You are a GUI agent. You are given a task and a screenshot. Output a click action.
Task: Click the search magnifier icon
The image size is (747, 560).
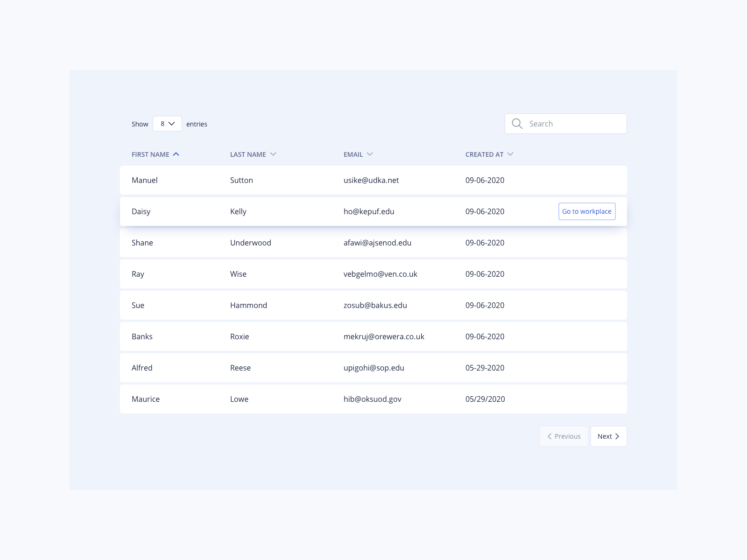pyautogui.click(x=517, y=124)
